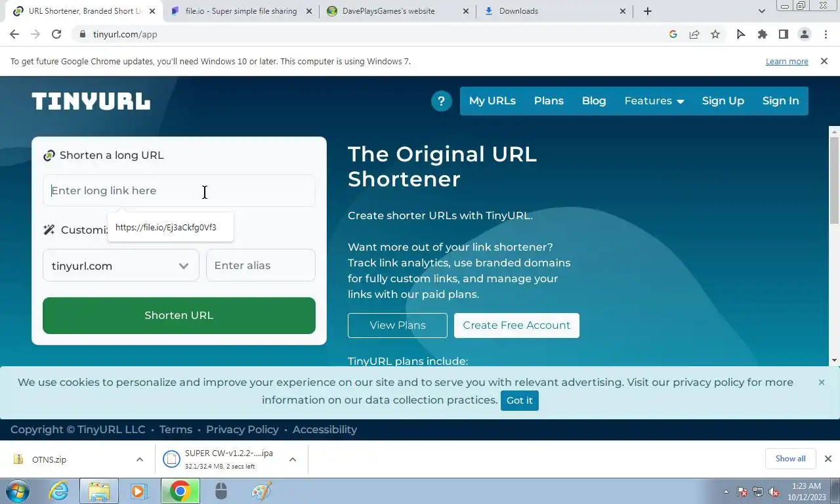Open OTNS.zip download options arrow

(140, 459)
